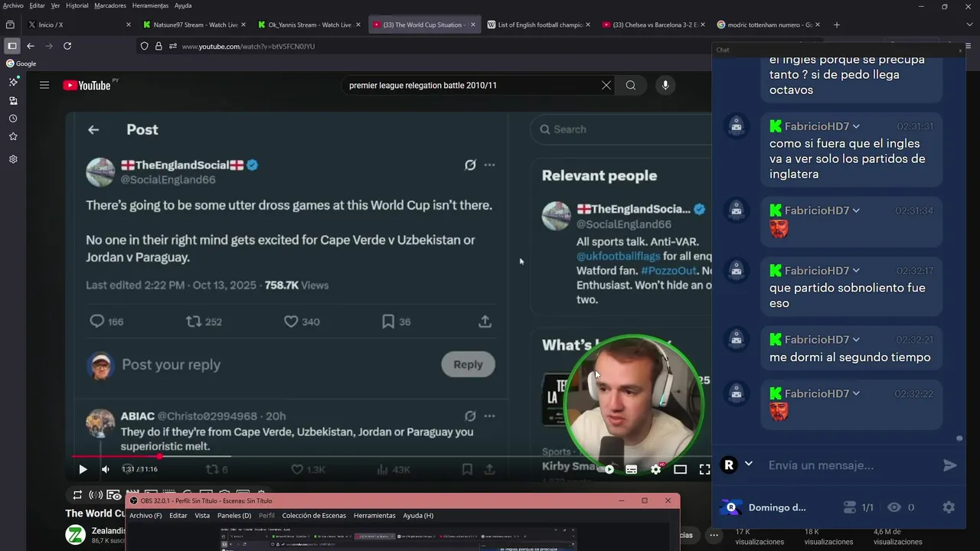
Task: Expand the FabricioHD7 chevron at 02:31:34
Action: coord(856,210)
